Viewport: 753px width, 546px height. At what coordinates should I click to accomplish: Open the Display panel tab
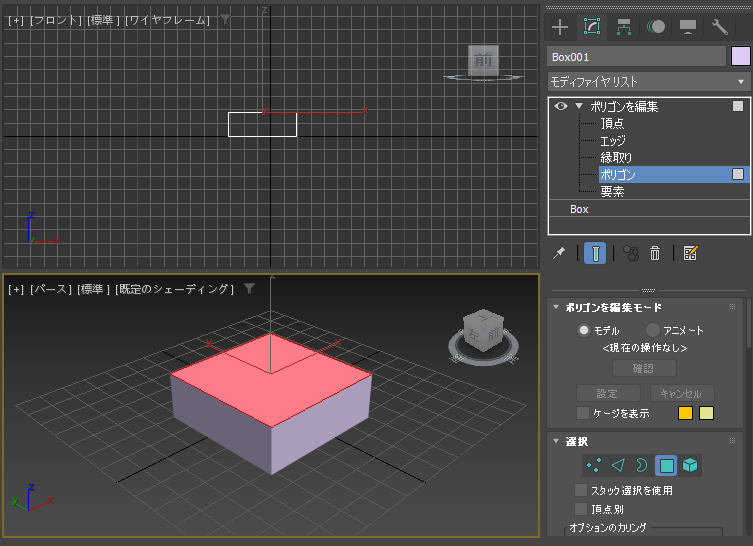pos(688,27)
